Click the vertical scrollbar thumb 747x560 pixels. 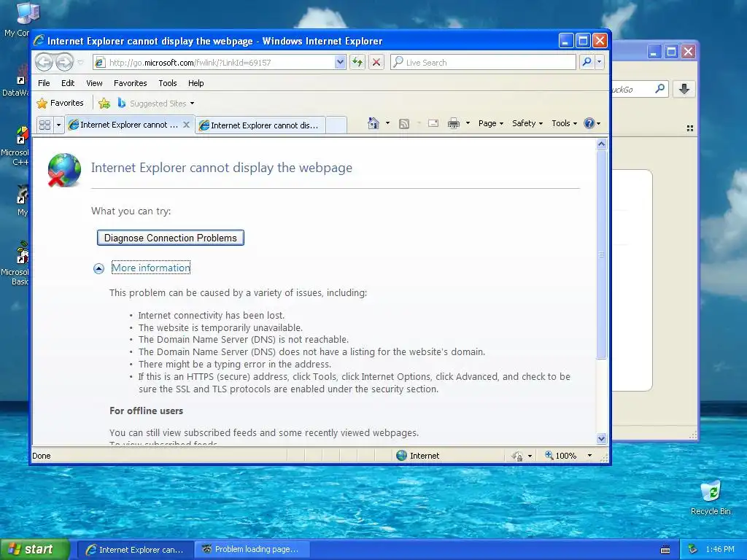[601, 254]
